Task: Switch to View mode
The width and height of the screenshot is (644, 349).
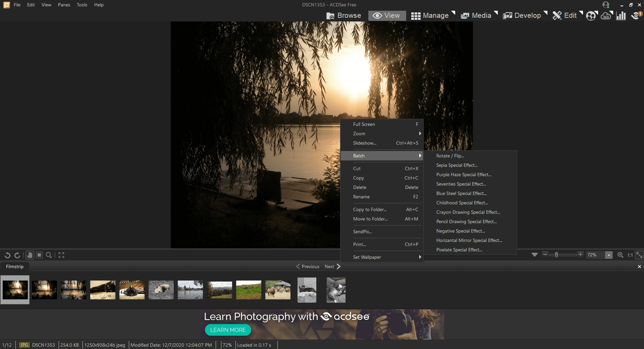Action: tap(387, 16)
